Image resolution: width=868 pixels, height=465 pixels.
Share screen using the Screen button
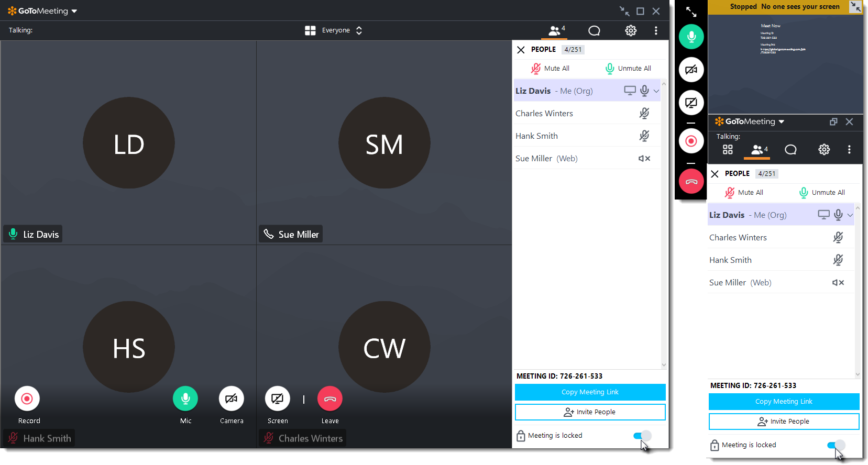(x=278, y=399)
